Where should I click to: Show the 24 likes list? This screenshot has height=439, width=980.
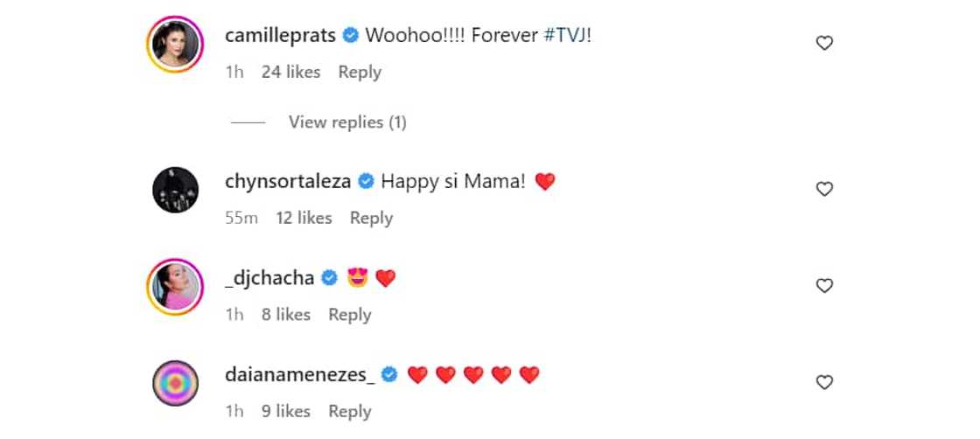click(290, 73)
